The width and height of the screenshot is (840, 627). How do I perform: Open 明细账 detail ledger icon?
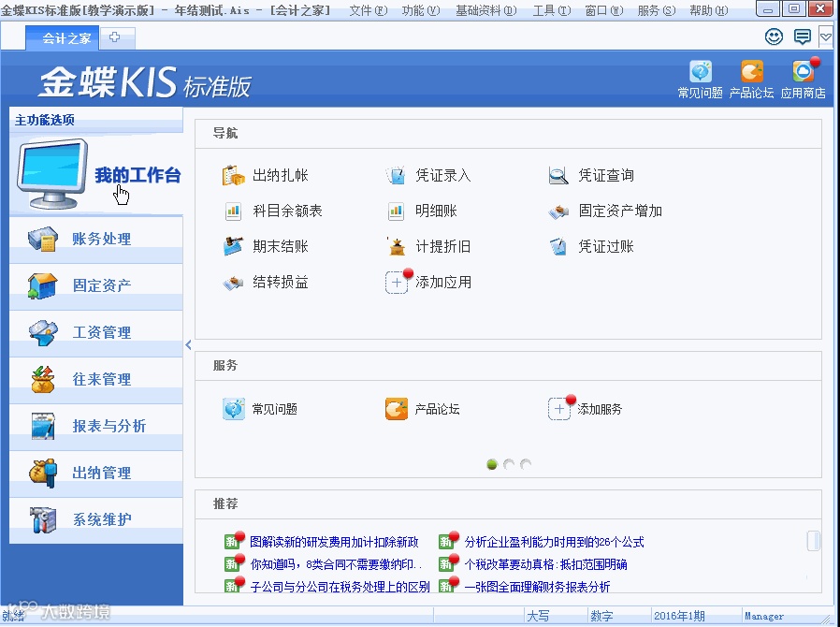point(396,211)
